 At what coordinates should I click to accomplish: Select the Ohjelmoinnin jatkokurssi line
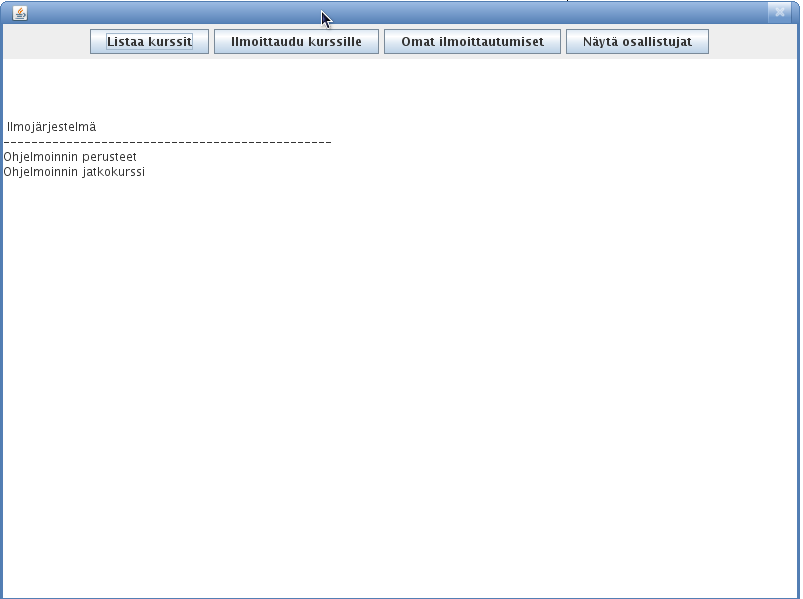click(74, 172)
